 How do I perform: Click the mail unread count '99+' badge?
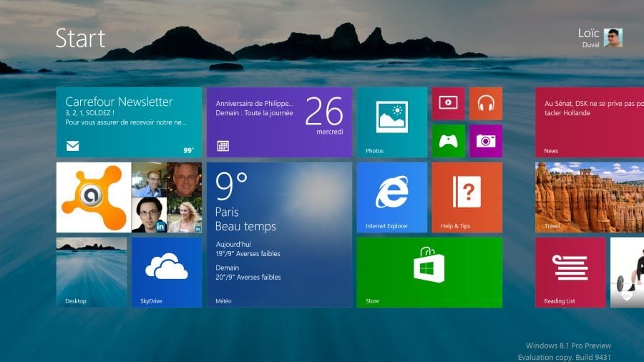pyautogui.click(x=188, y=150)
